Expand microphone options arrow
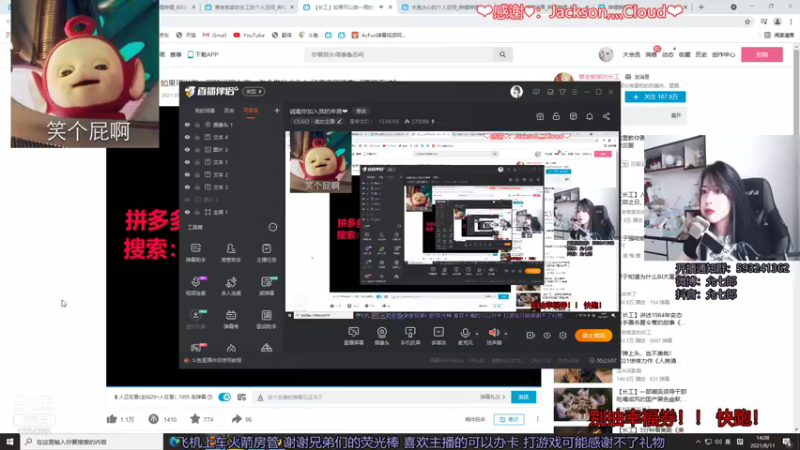The image size is (800, 450). tap(478, 334)
